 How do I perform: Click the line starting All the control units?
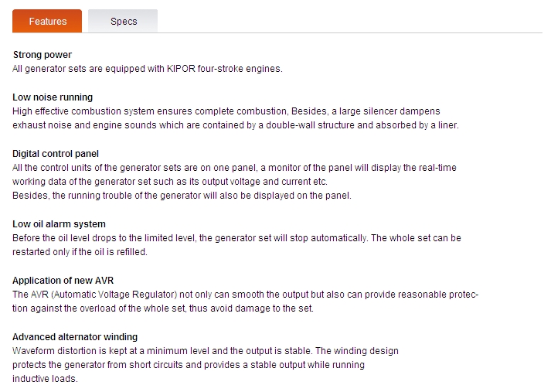tap(234, 168)
